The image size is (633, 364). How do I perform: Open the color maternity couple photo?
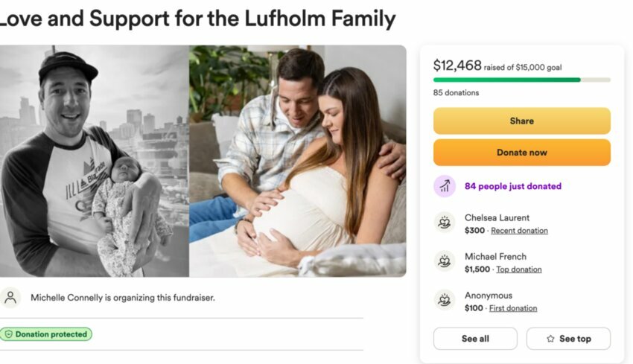(x=298, y=161)
